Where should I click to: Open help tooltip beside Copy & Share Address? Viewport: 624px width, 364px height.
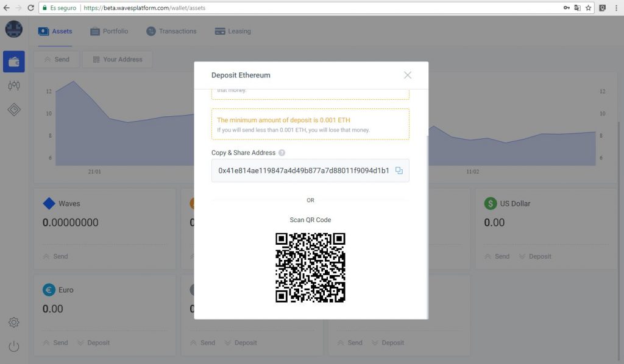(x=282, y=153)
